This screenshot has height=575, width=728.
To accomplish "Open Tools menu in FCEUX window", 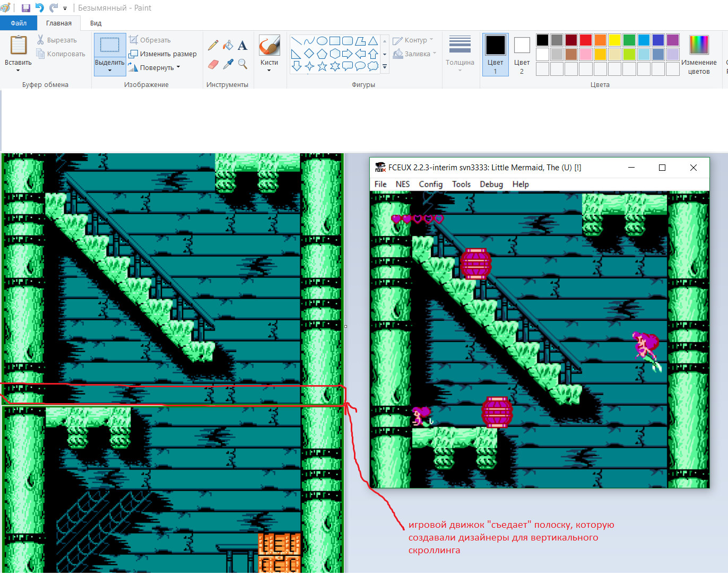I will (x=462, y=184).
